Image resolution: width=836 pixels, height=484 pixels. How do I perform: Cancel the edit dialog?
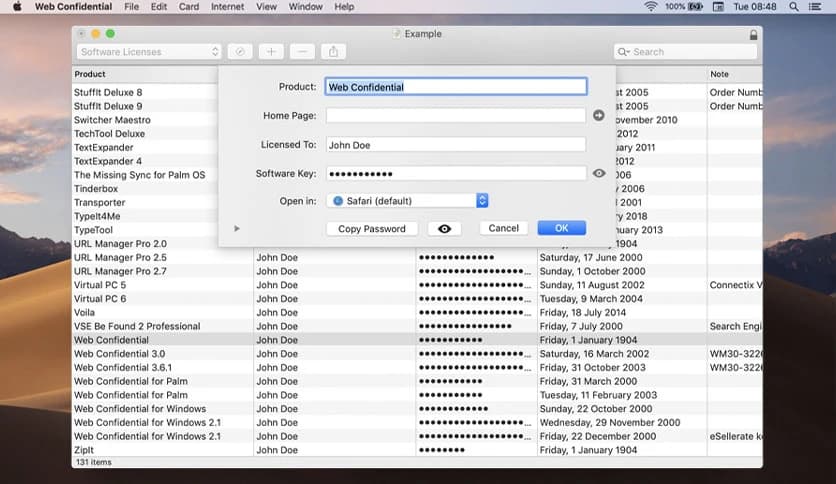click(503, 228)
